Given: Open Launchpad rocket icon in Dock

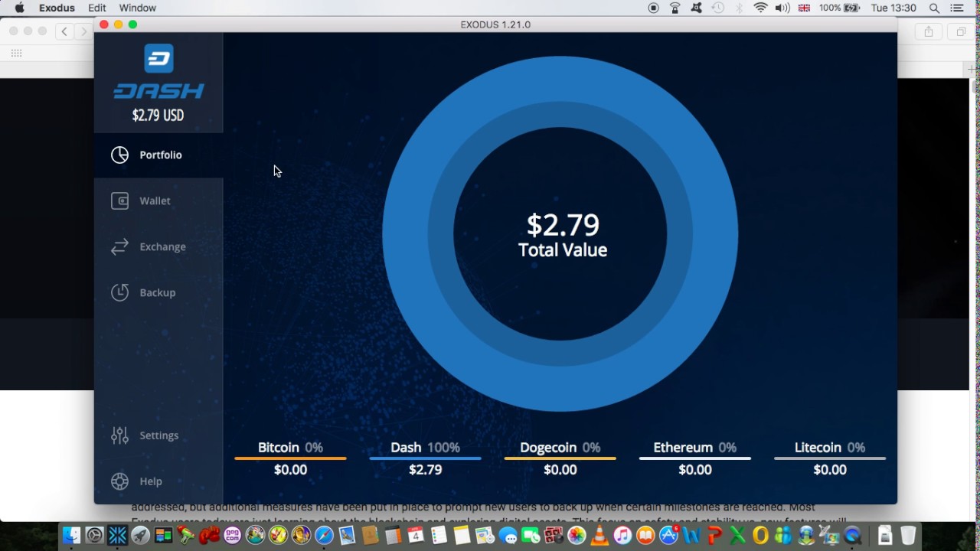Looking at the screenshot, I should [140, 535].
